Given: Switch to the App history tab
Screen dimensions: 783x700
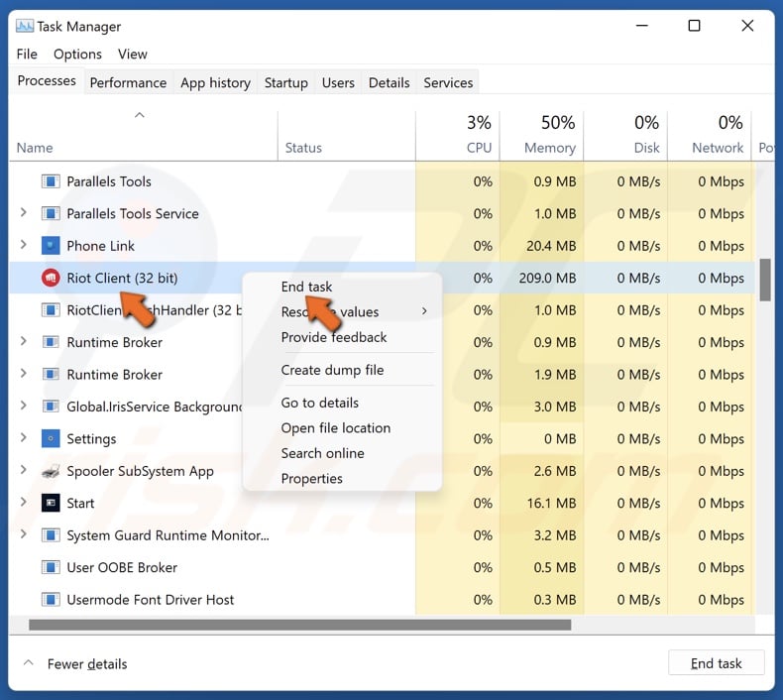Looking at the screenshot, I should point(215,82).
